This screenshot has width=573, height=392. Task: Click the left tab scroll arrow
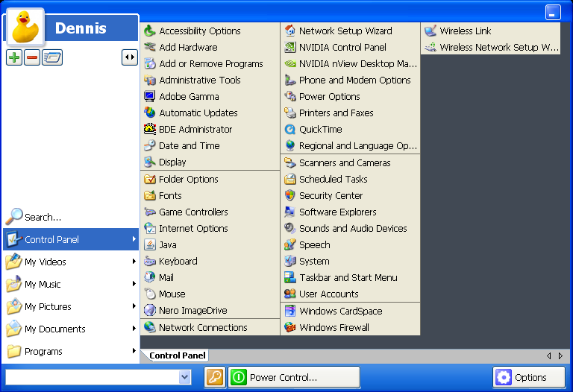click(549, 355)
